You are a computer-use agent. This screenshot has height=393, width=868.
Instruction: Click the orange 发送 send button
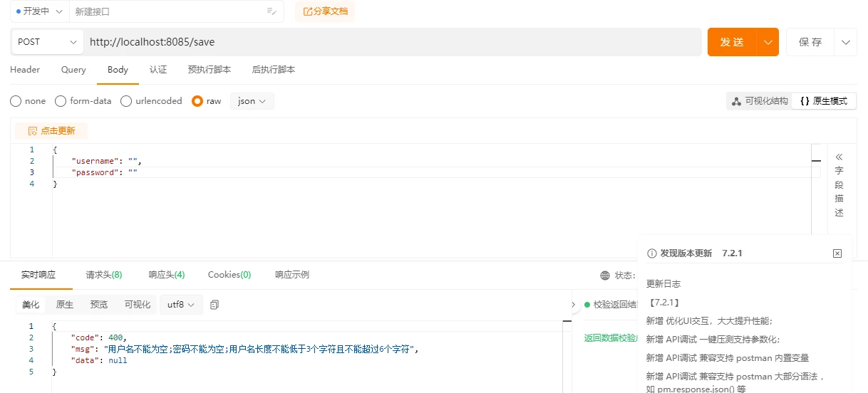[731, 42]
